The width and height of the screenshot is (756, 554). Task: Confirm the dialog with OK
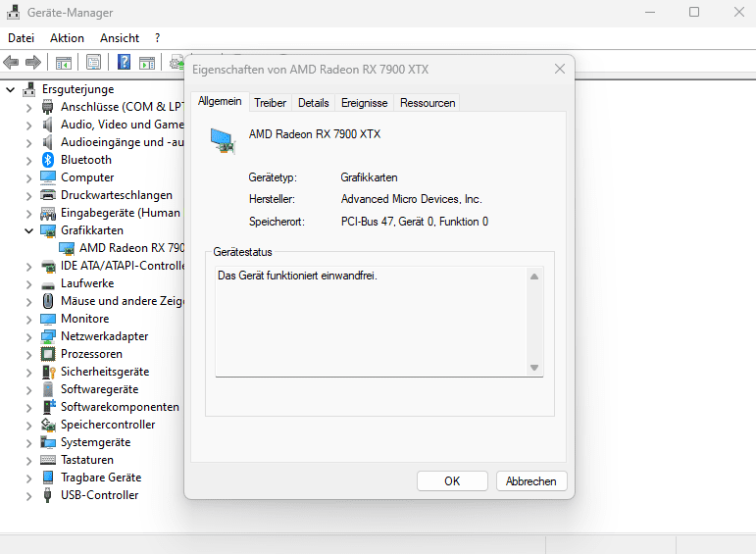click(452, 481)
